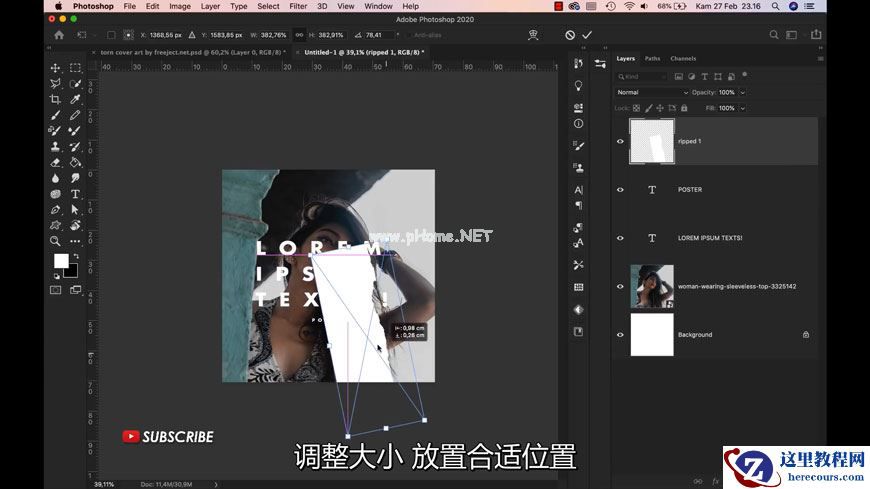Screen dimensions: 870x489
Task: Select the Pen tool
Action: pos(55,210)
